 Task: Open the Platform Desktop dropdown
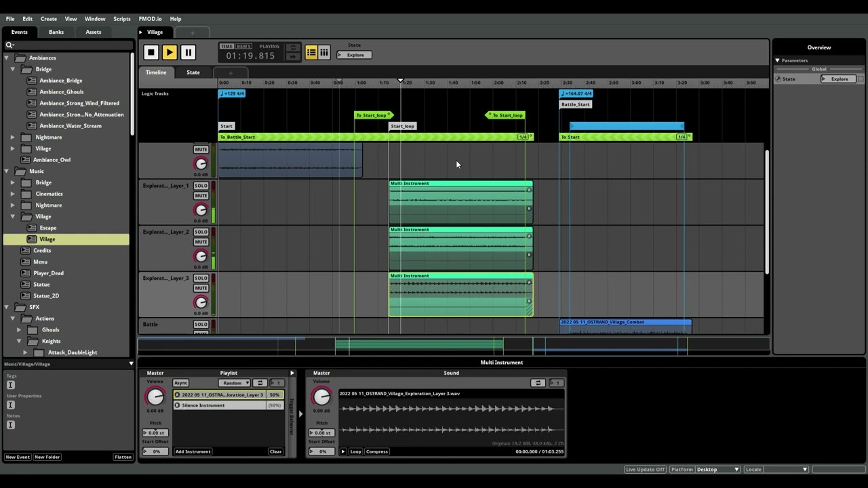click(705, 469)
